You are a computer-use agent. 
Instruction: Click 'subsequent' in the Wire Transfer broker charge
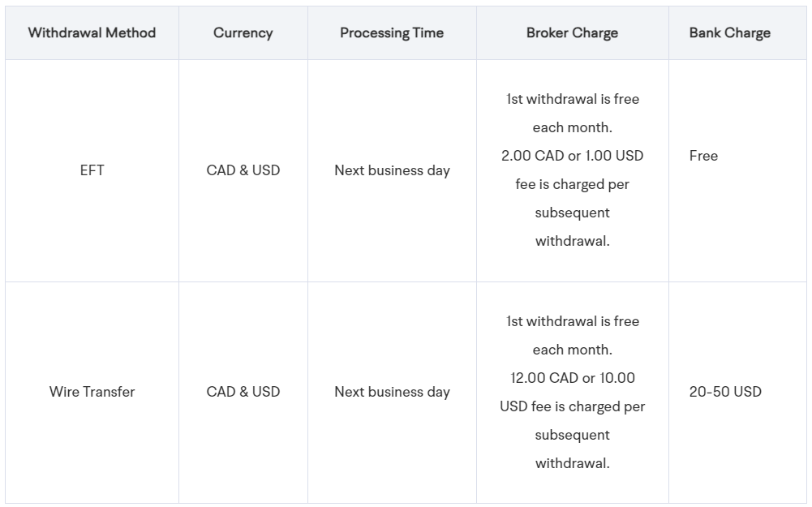(x=572, y=435)
